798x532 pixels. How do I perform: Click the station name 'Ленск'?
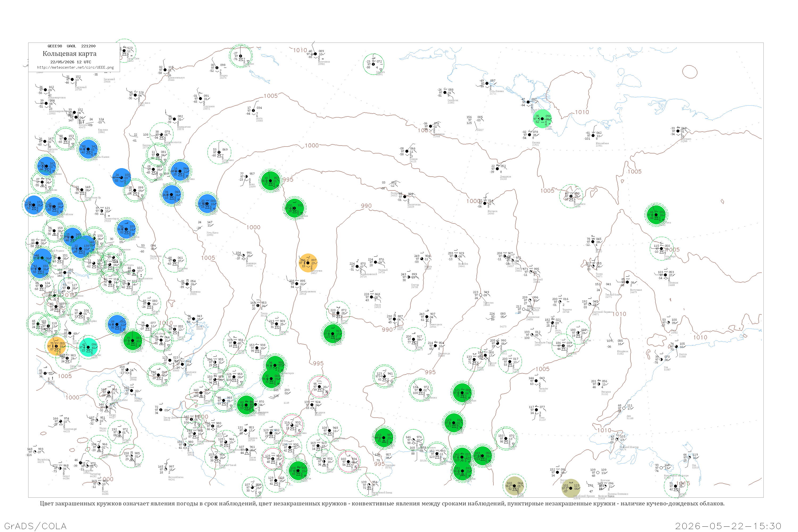(x=377, y=305)
